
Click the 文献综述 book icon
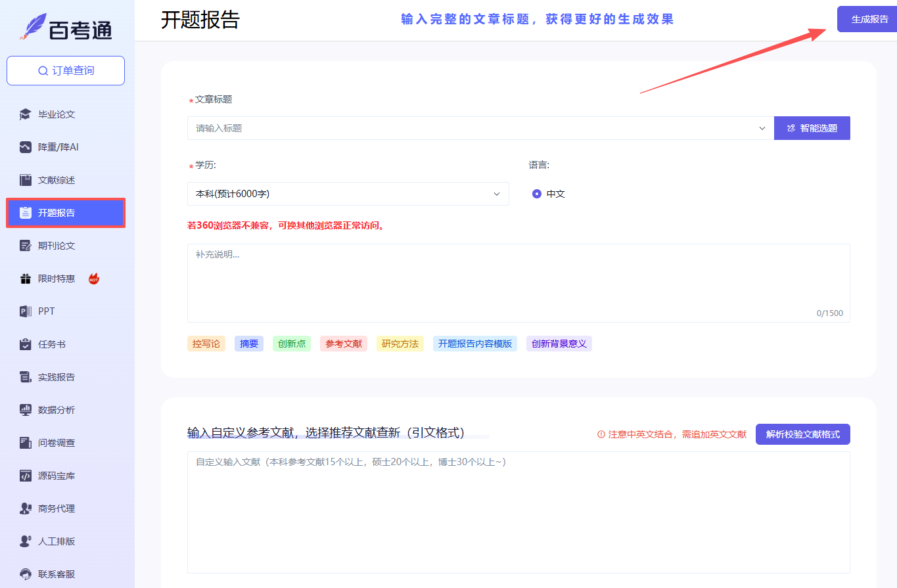point(26,180)
